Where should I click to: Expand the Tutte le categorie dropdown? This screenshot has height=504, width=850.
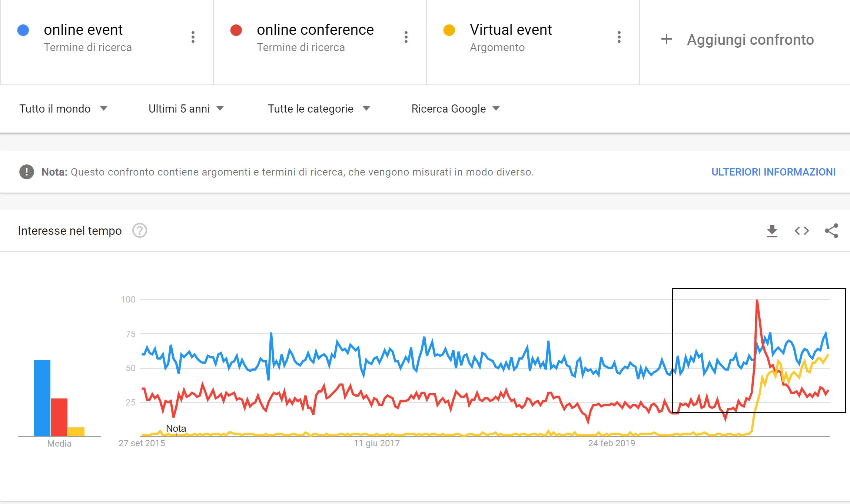pos(319,109)
